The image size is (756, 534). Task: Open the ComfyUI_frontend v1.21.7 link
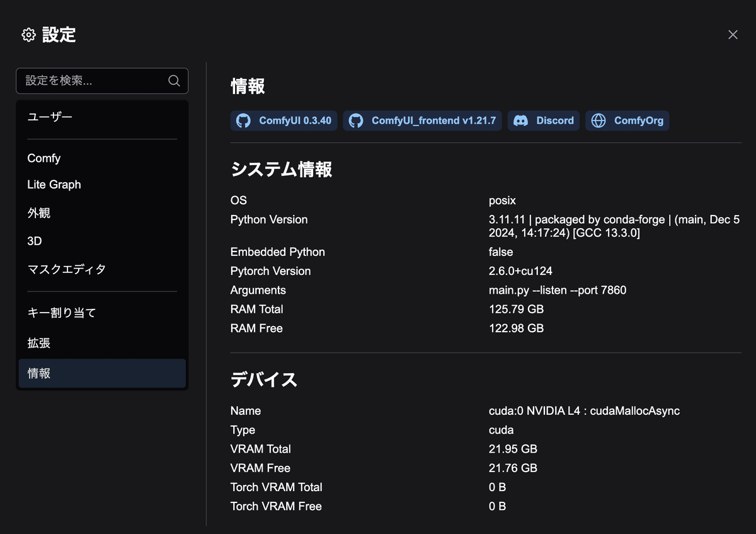[x=422, y=120]
